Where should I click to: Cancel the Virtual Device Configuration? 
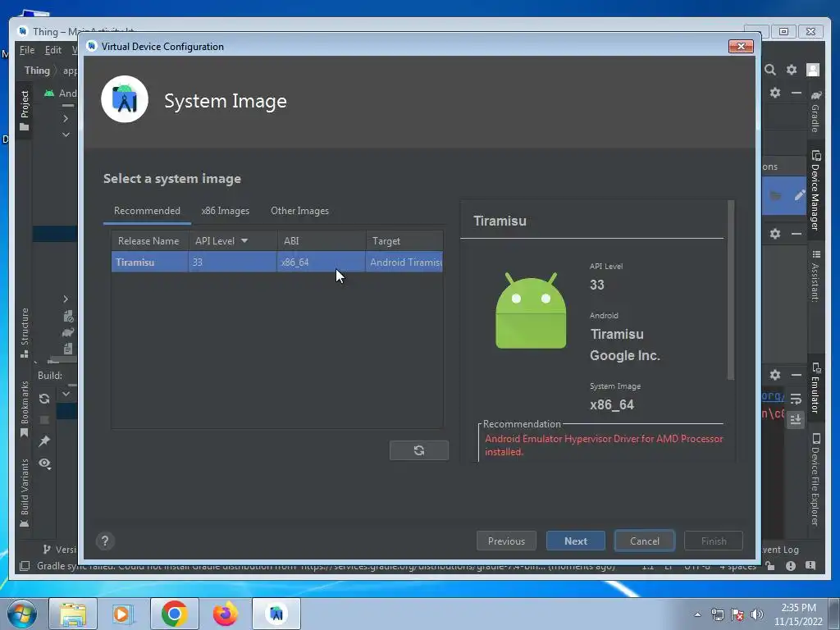(x=645, y=541)
